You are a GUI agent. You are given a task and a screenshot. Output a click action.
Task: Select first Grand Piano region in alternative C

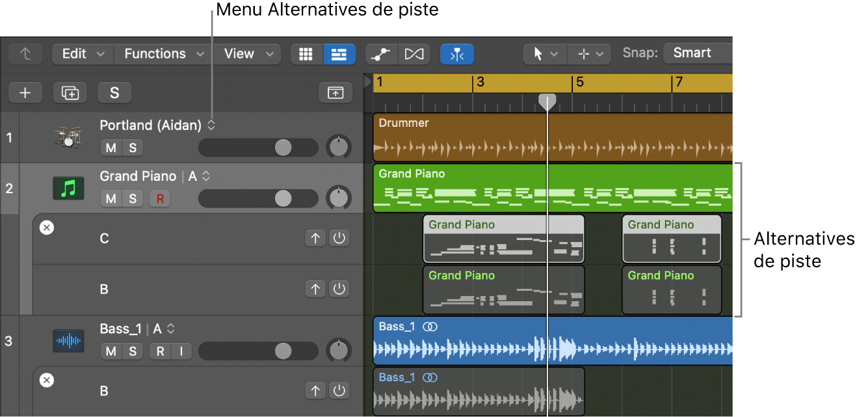pos(504,239)
